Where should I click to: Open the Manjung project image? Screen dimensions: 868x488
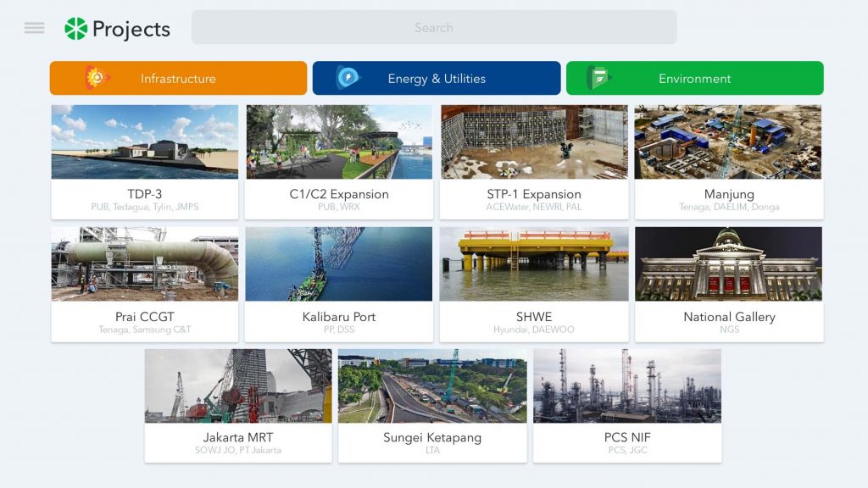(728, 142)
